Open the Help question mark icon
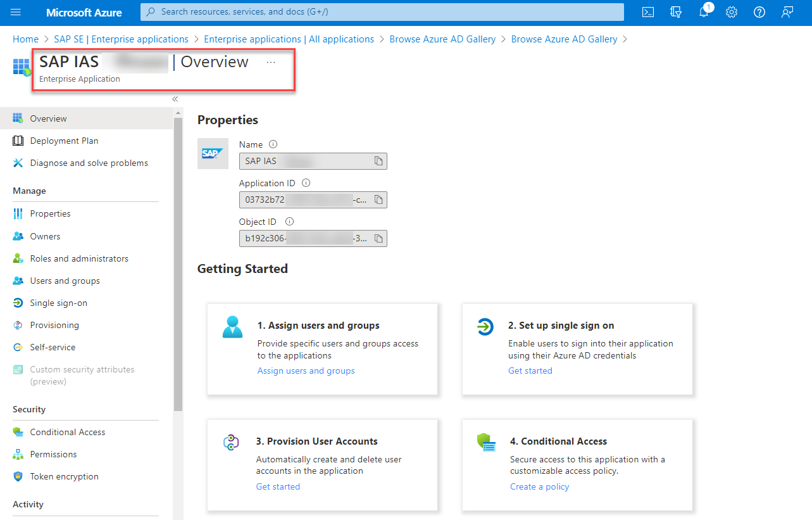Image resolution: width=812 pixels, height=520 pixels. pos(759,12)
